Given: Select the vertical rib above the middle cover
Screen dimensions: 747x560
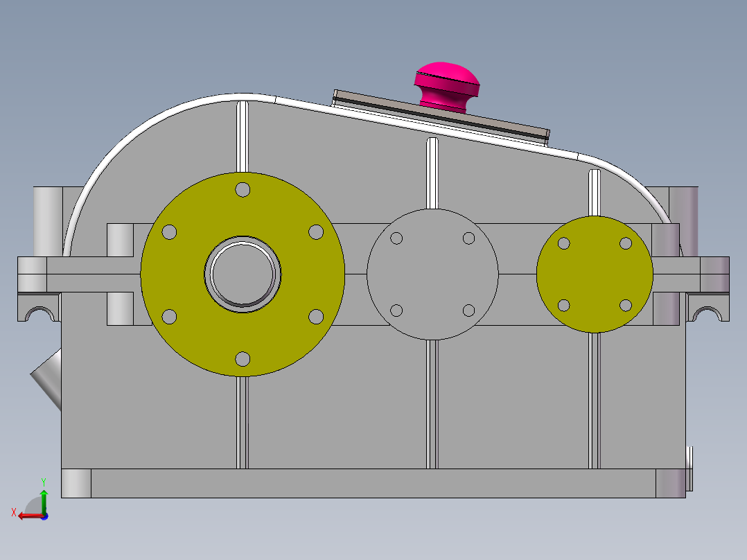Looking at the screenshot, I should [432, 173].
